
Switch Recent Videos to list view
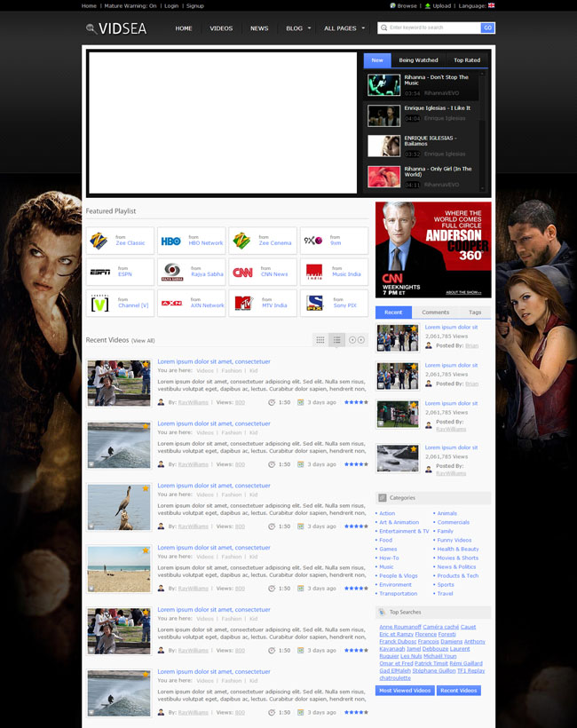pos(337,340)
